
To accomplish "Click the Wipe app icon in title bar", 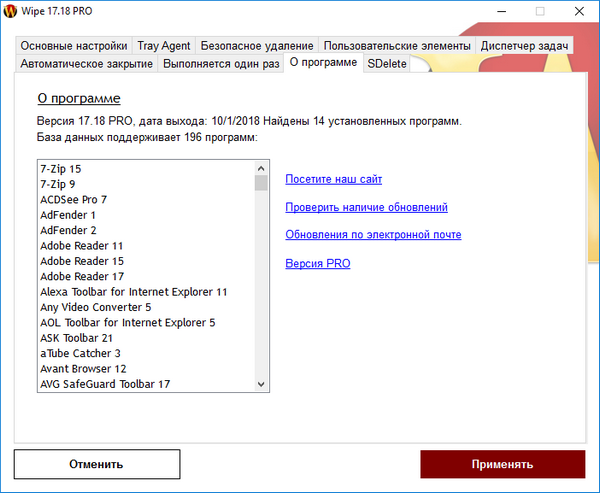I will coord(12,12).
